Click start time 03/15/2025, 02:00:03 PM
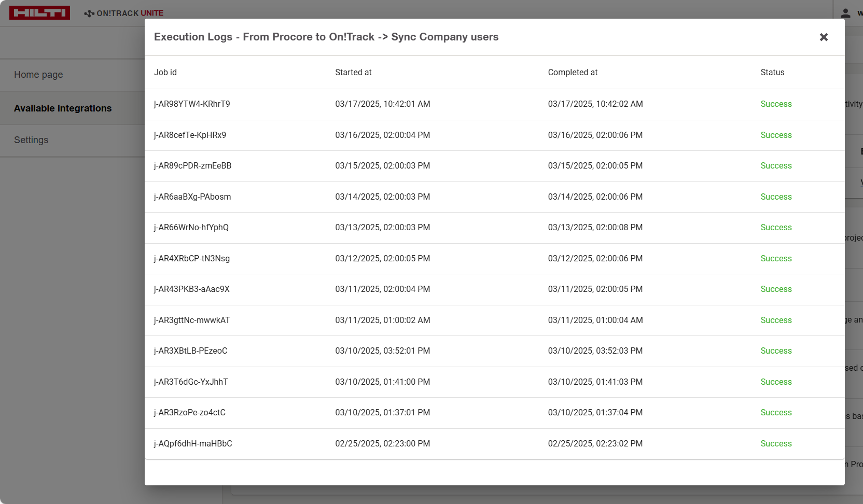Screen dimensions: 863x504 coord(383,166)
